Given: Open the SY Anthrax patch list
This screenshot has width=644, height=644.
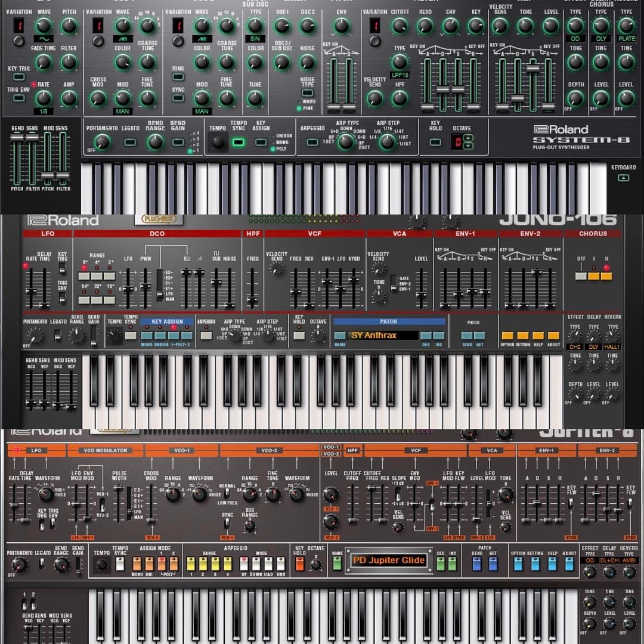Looking at the screenshot, I should [x=383, y=336].
